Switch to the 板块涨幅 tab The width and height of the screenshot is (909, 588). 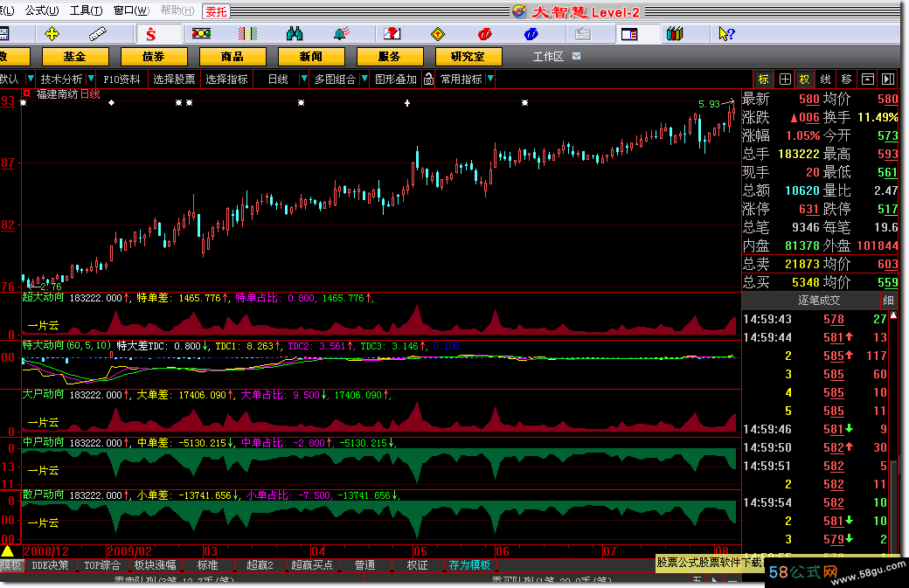tap(155, 564)
